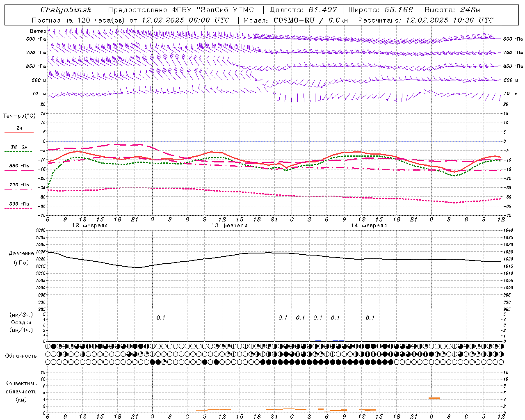Click the forecast start time "12.02.2025 06:00 UTC"

pos(185,20)
